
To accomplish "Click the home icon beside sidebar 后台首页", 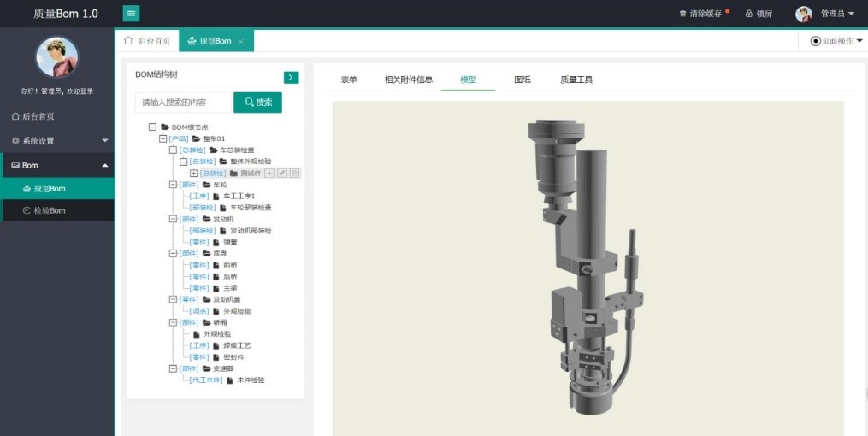I will tap(15, 116).
